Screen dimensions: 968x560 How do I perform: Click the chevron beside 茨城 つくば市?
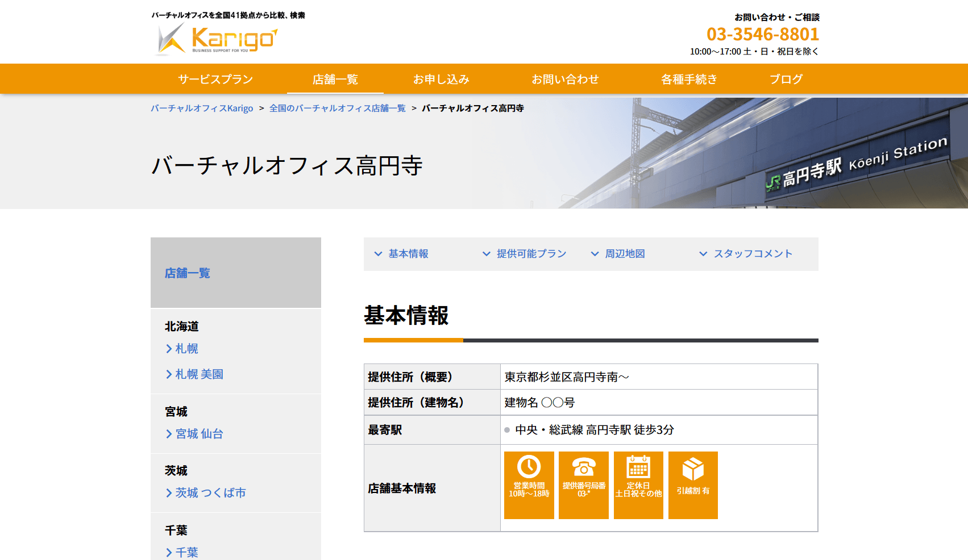(x=169, y=493)
